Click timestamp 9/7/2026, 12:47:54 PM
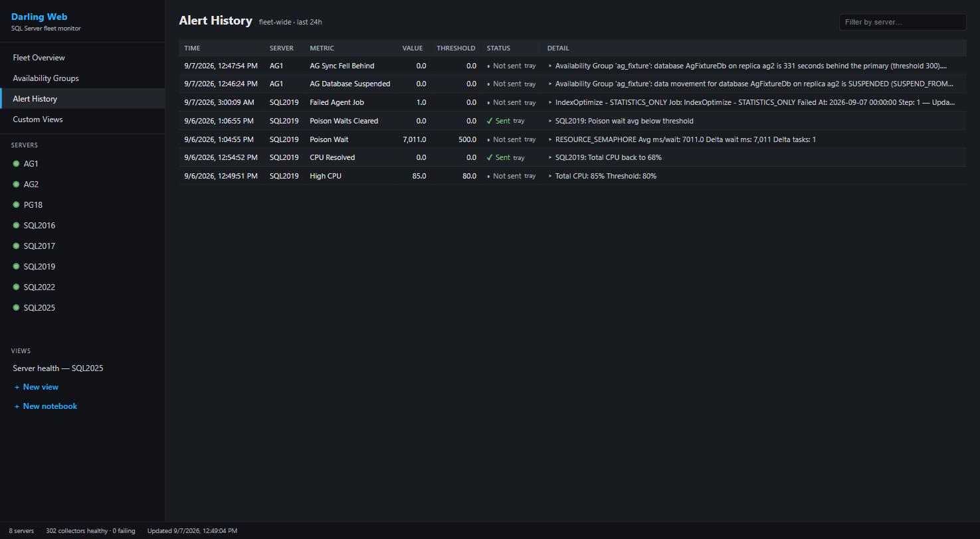 click(221, 66)
